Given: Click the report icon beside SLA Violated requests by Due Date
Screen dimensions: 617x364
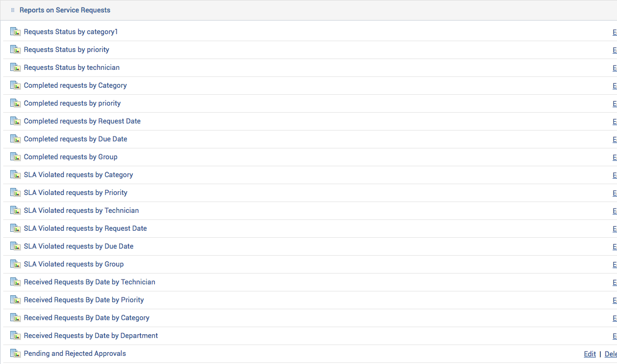Looking at the screenshot, I should [15, 246].
